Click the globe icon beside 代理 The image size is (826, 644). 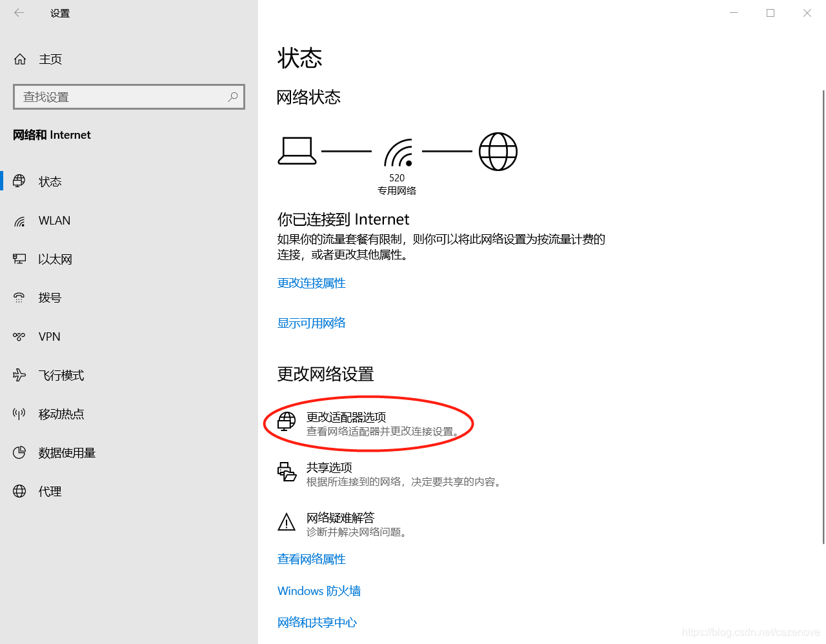click(x=19, y=491)
